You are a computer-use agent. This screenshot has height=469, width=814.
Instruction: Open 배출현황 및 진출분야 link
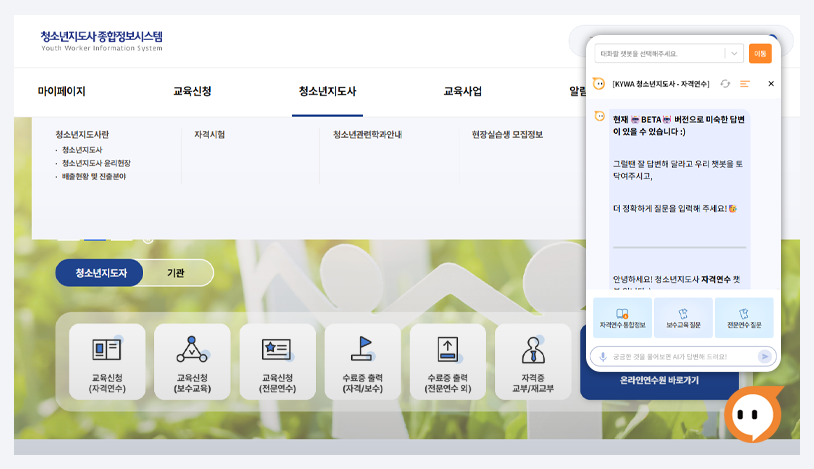tap(94, 177)
